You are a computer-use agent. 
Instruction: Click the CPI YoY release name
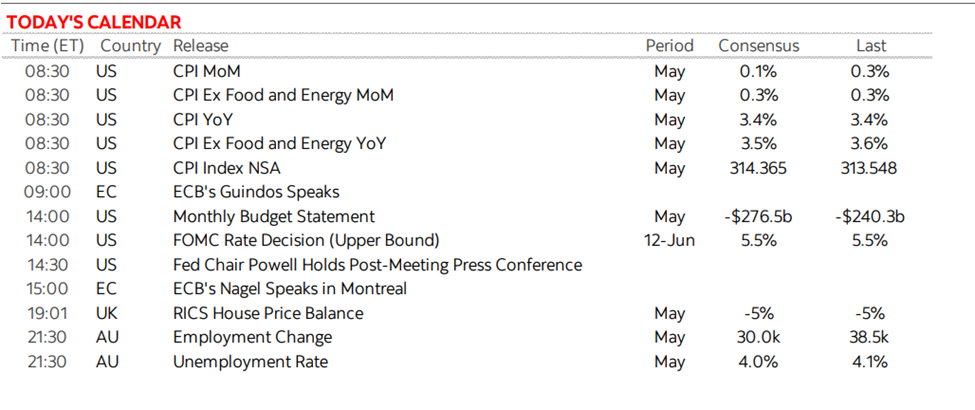[203, 119]
